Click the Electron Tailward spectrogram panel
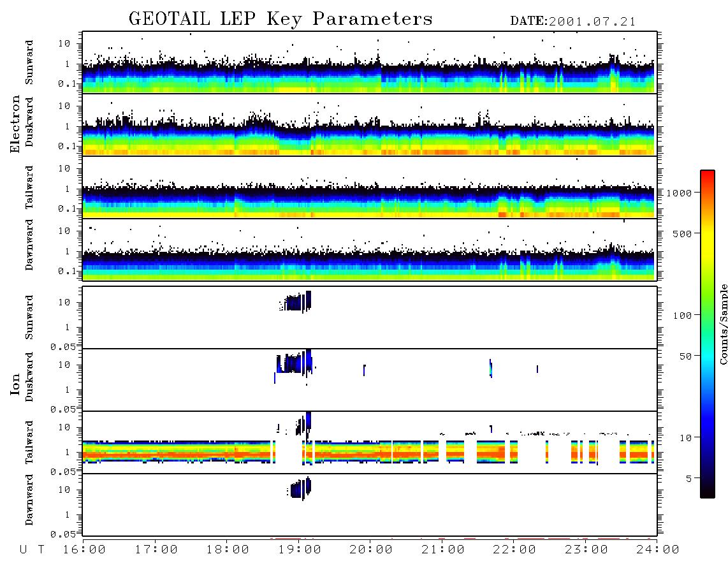Image resolution: width=728 pixels, height=561 pixels. click(x=370, y=187)
